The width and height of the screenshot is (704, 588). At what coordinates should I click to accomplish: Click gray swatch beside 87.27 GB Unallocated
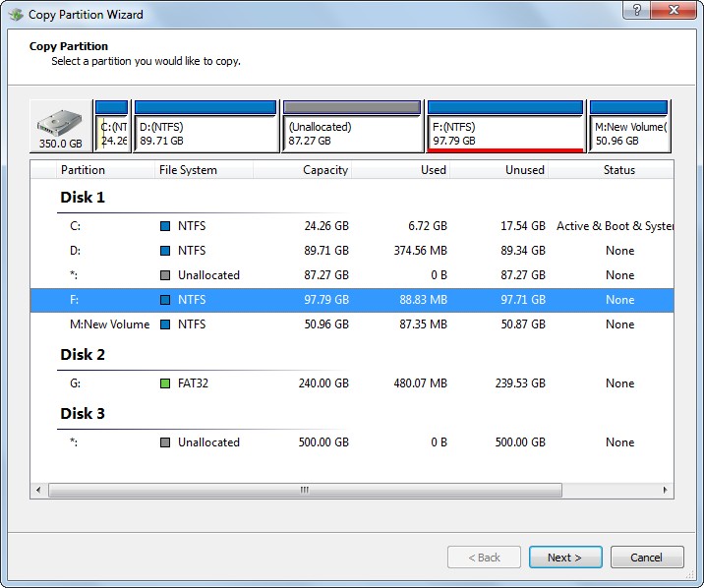click(x=165, y=275)
